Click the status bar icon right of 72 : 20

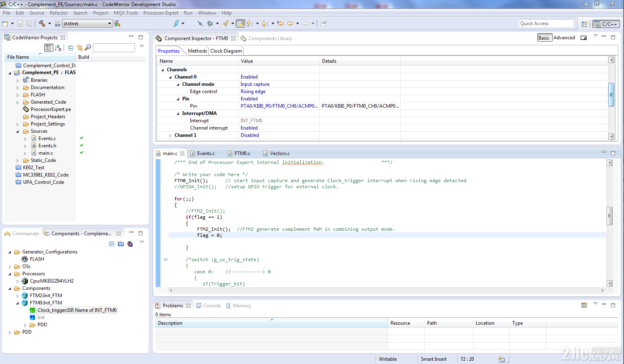[502, 359]
